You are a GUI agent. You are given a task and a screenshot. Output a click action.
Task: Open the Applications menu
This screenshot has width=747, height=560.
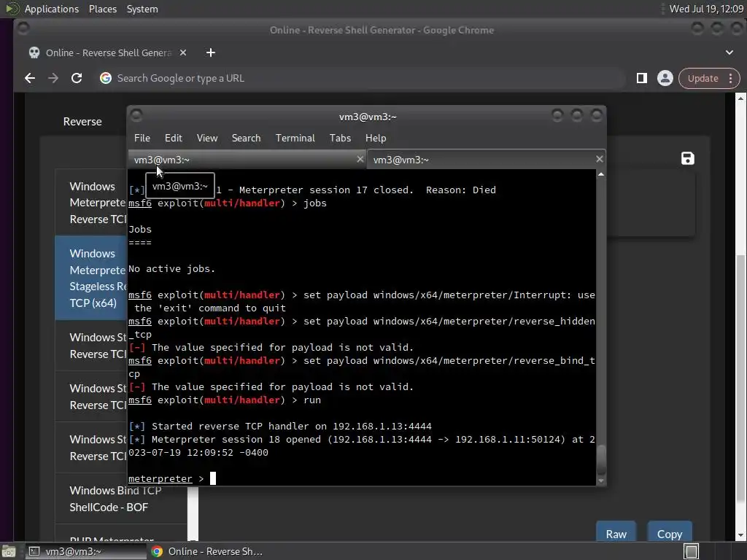point(52,9)
